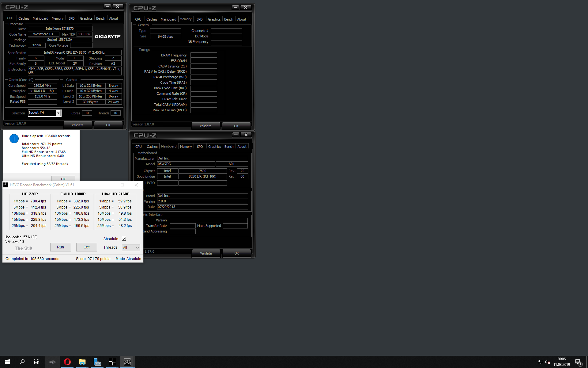Click Validate in the Mainboard window
Screen dimensions: 588x368
coord(206,253)
